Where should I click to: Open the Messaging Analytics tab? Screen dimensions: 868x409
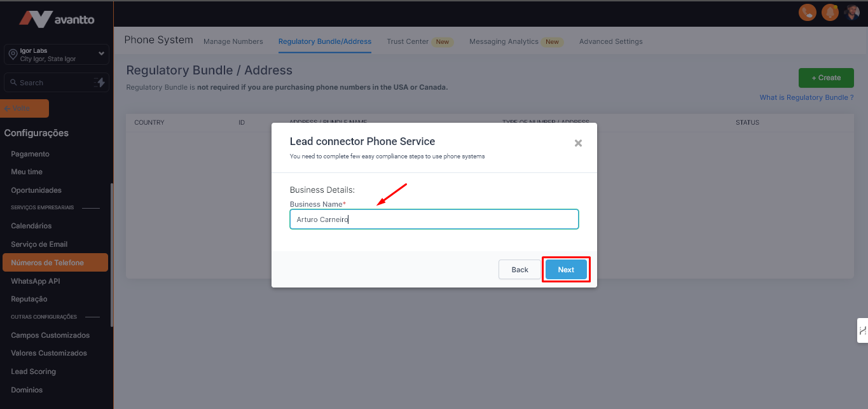[x=504, y=41]
